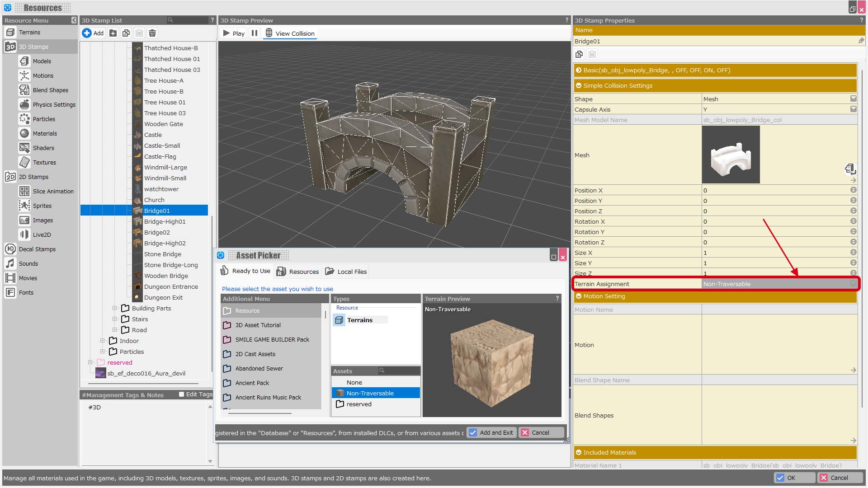Edit the Bridge01 name with the pencil icon
This screenshot has height=488, width=868.
[x=861, y=41]
